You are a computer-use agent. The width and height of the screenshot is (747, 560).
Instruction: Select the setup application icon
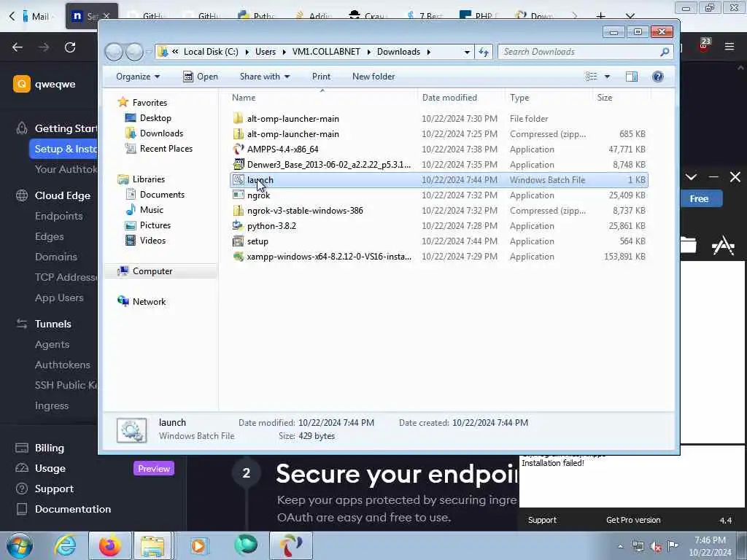(239, 241)
